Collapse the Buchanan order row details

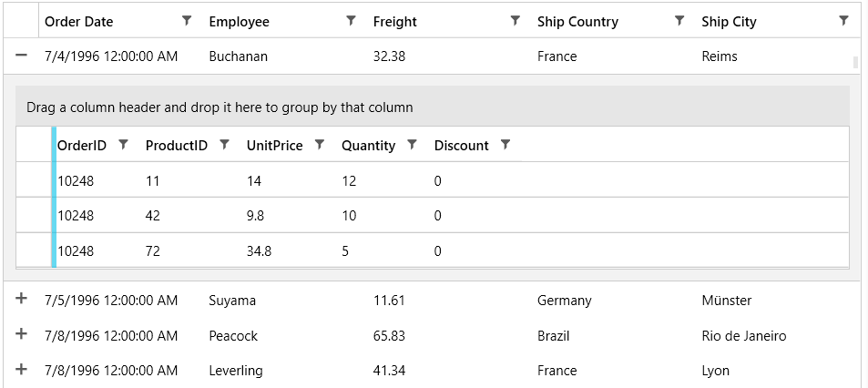tap(21, 56)
